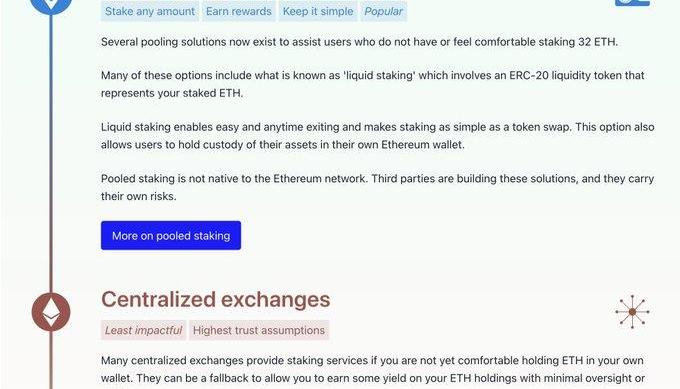Image resolution: width=680 pixels, height=389 pixels.
Task: Open More on pooled staking
Action: tap(171, 235)
